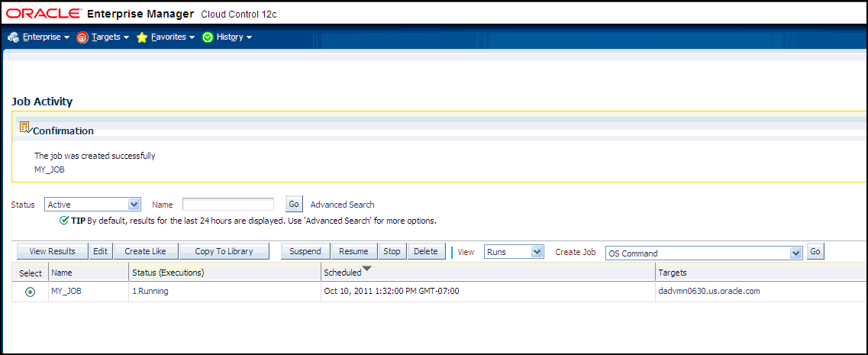This screenshot has height=355, width=868.
Task: Sort by the Targets column header
Action: click(673, 273)
